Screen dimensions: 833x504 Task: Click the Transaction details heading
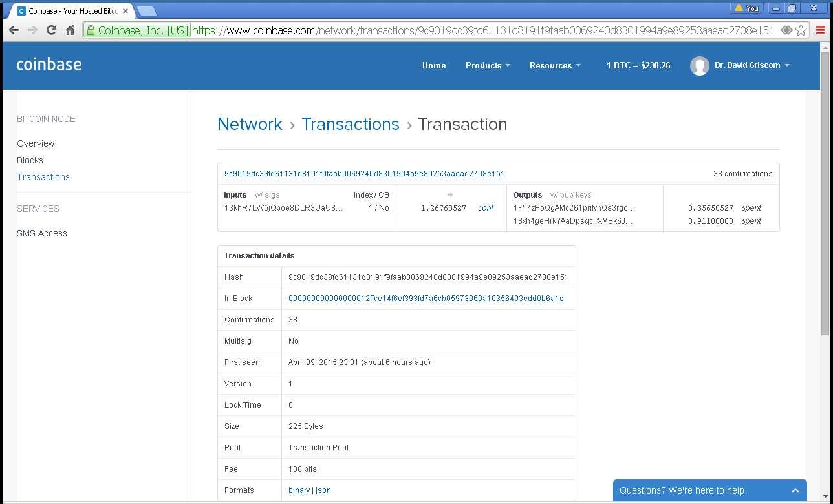click(259, 256)
